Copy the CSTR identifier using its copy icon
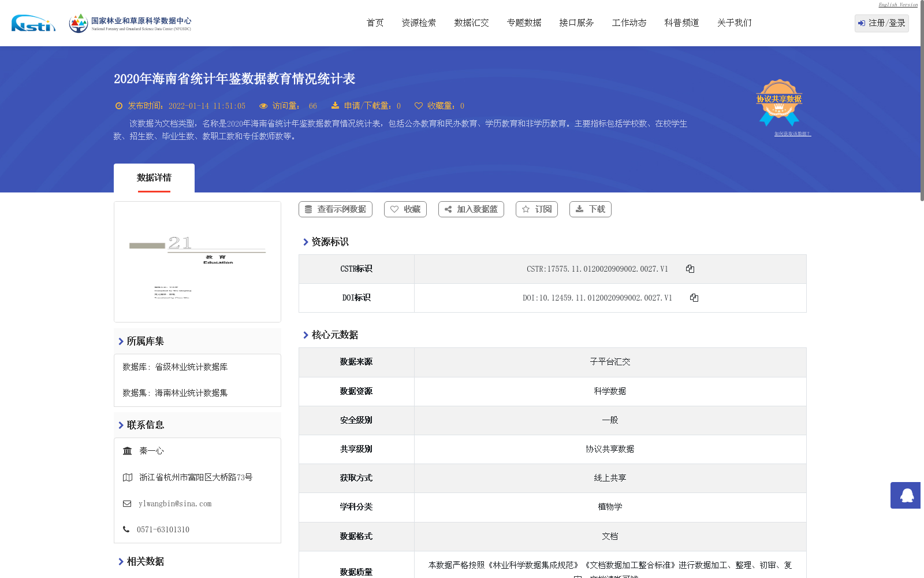This screenshot has height=578, width=924. point(690,269)
